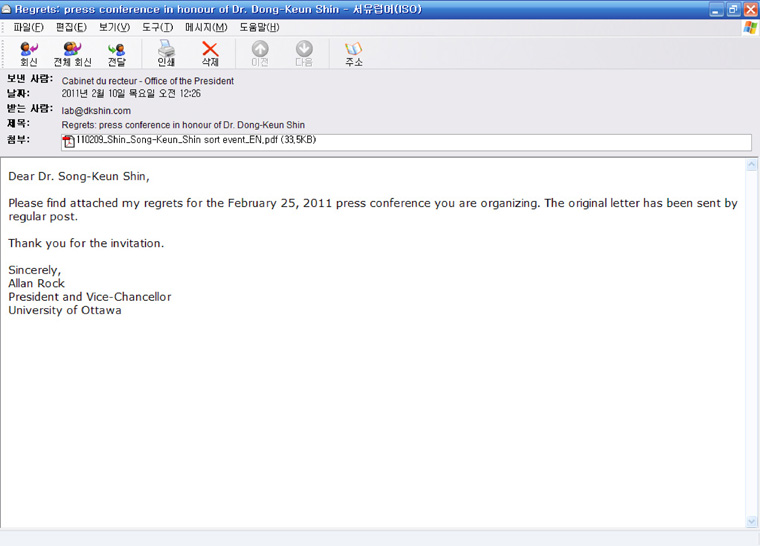
Task: Go to previous message (이전) arrow
Action: [260, 53]
